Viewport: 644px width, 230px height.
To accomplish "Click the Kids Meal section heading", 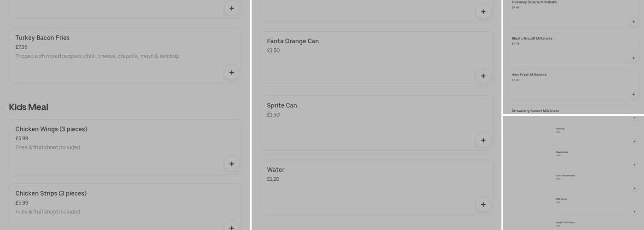I will tap(29, 107).
